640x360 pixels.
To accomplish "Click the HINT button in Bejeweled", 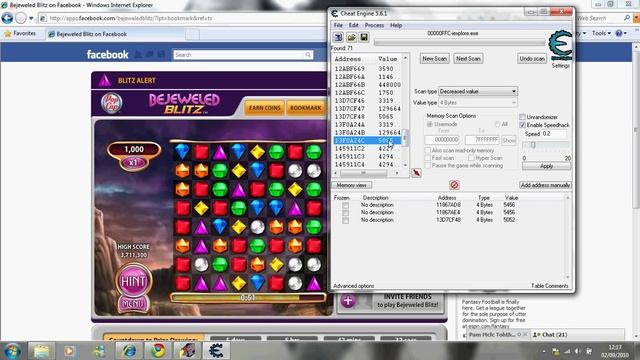I will pyautogui.click(x=133, y=281).
